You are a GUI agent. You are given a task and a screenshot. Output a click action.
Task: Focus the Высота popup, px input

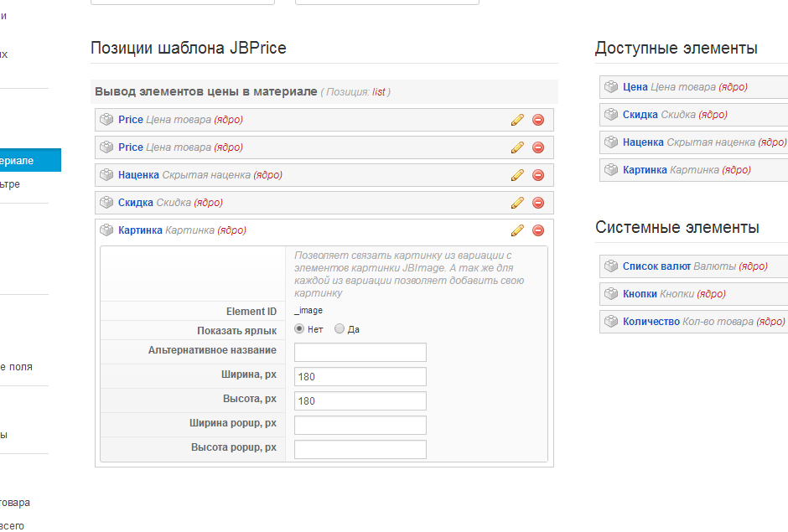(360, 450)
